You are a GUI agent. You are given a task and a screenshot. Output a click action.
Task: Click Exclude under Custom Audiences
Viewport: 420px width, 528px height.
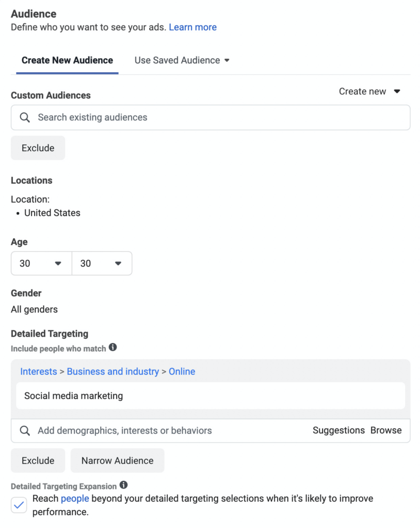(x=38, y=147)
